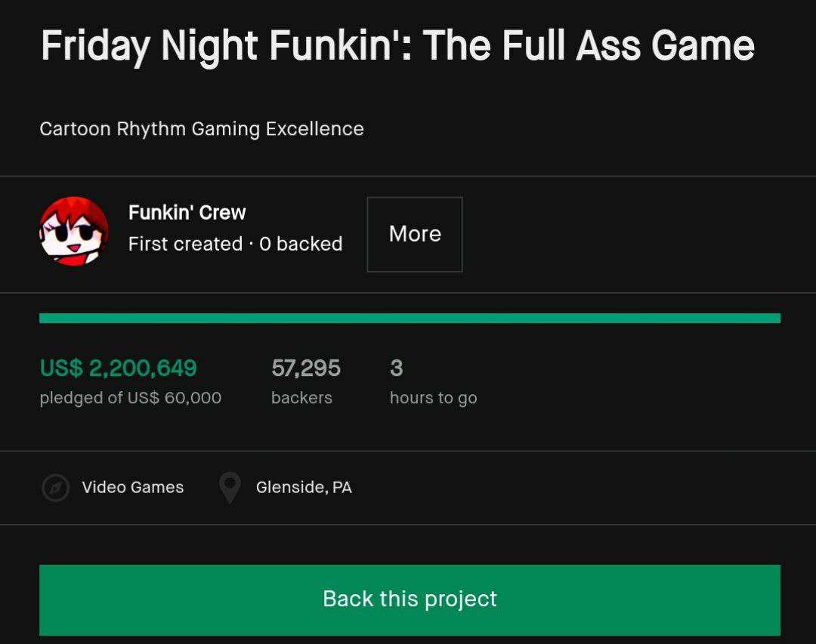Open the Glenside, PA location link

[x=304, y=488]
